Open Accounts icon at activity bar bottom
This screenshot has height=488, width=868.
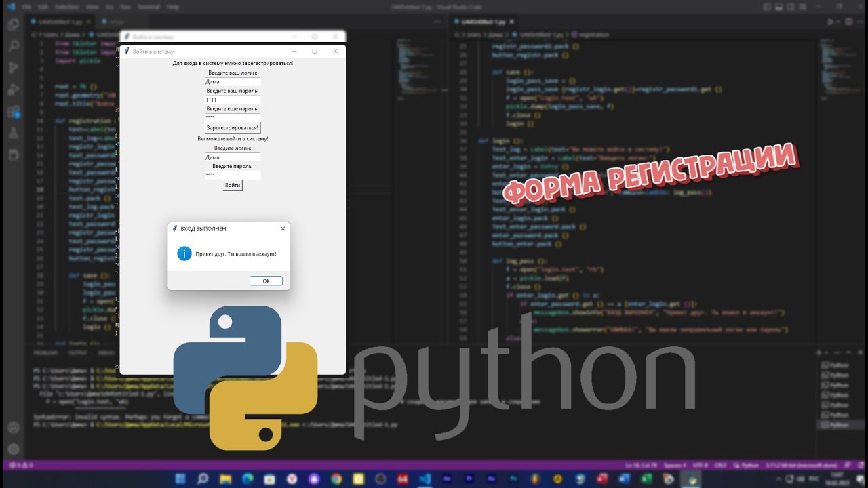point(13,428)
